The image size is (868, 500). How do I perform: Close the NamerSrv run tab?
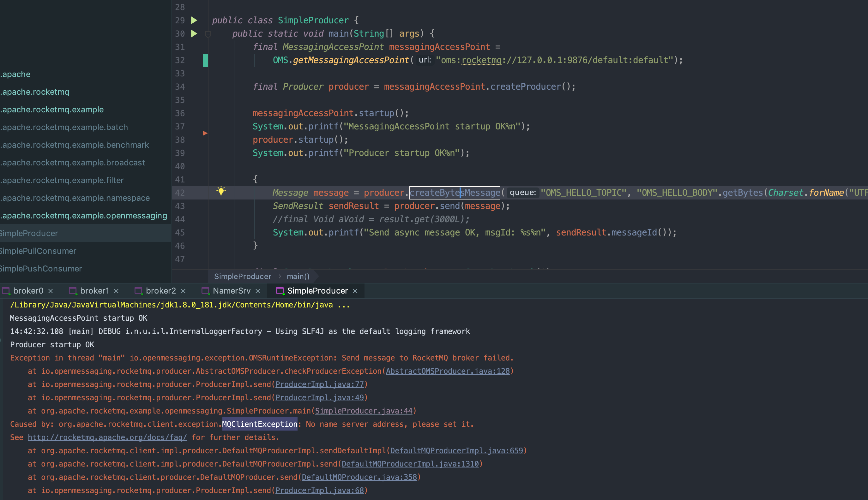[258, 291]
